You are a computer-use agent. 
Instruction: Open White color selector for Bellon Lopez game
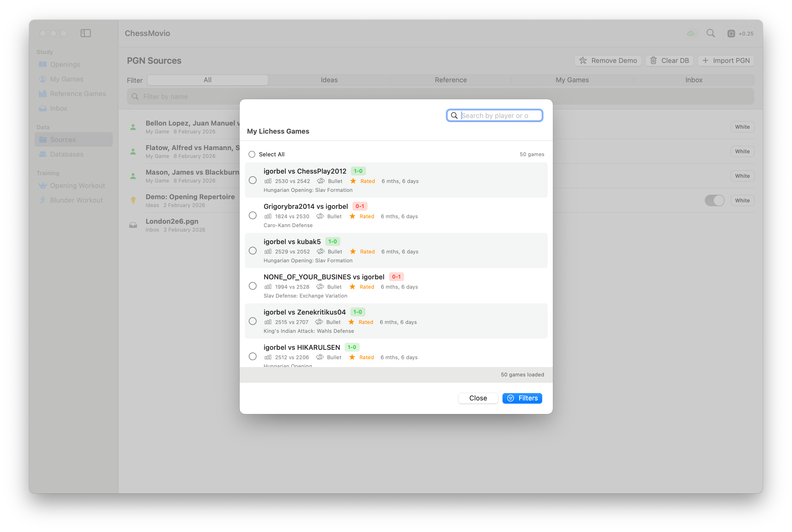click(x=742, y=127)
